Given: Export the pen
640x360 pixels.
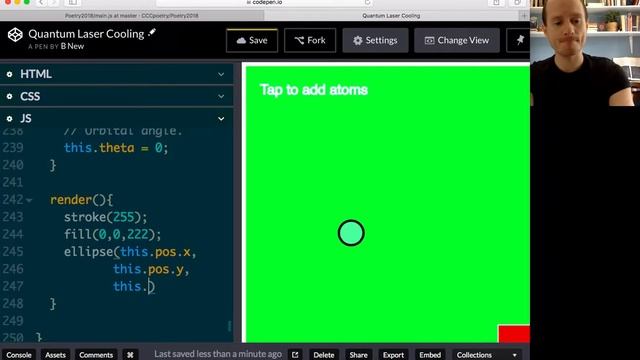Looking at the screenshot, I should pos(393,355).
